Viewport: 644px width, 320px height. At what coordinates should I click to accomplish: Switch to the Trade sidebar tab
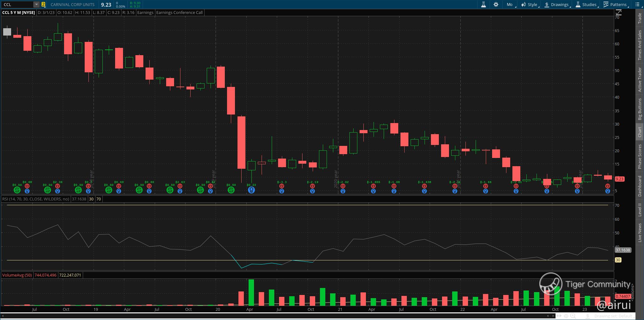tap(640, 18)
